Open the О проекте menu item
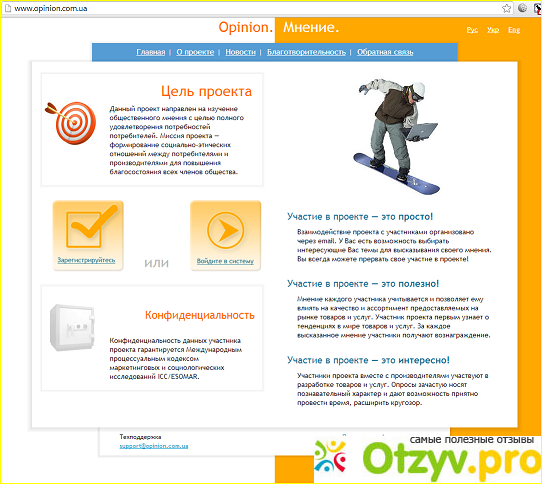 click(x=195, y=52)
